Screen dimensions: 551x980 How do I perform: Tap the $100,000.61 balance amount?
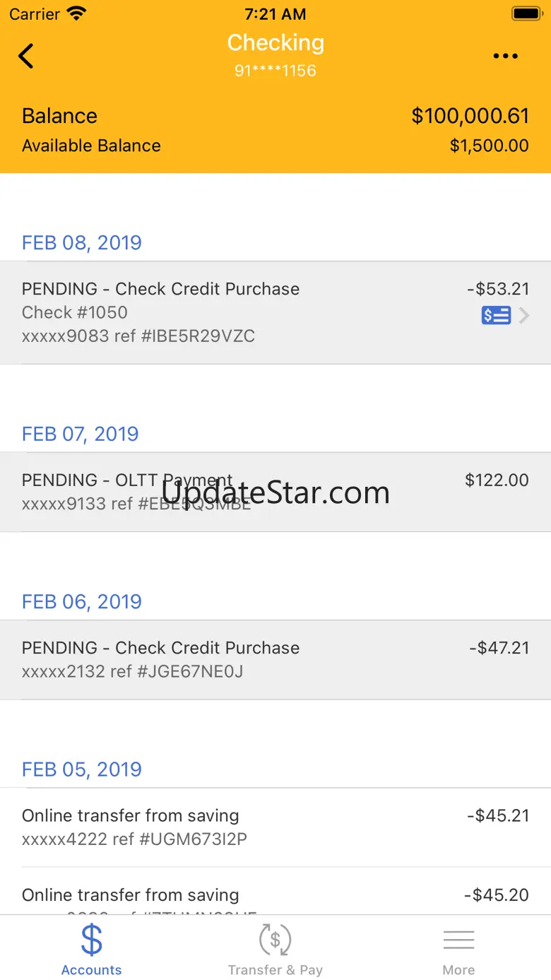(470, 116)
